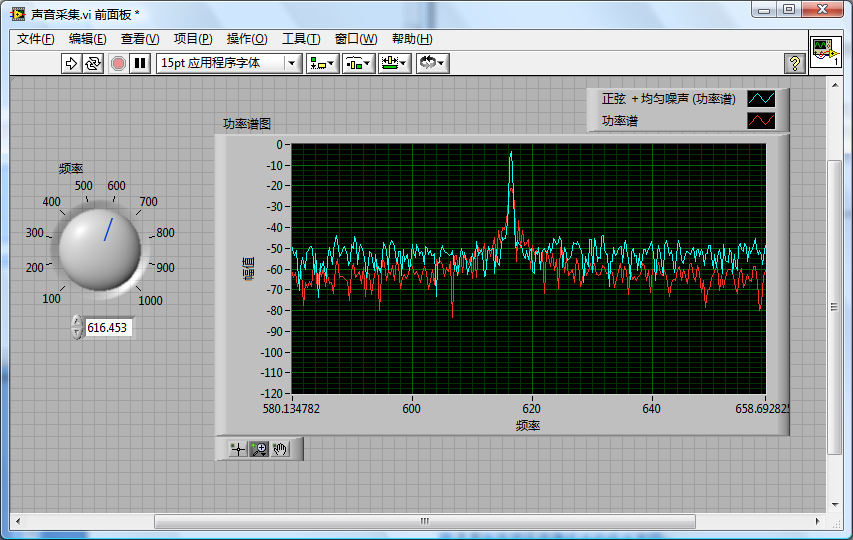Click the 616.453 frequency numeric field
The height and width of the screenshot is (540, 853).
click(x=108, y=327)
